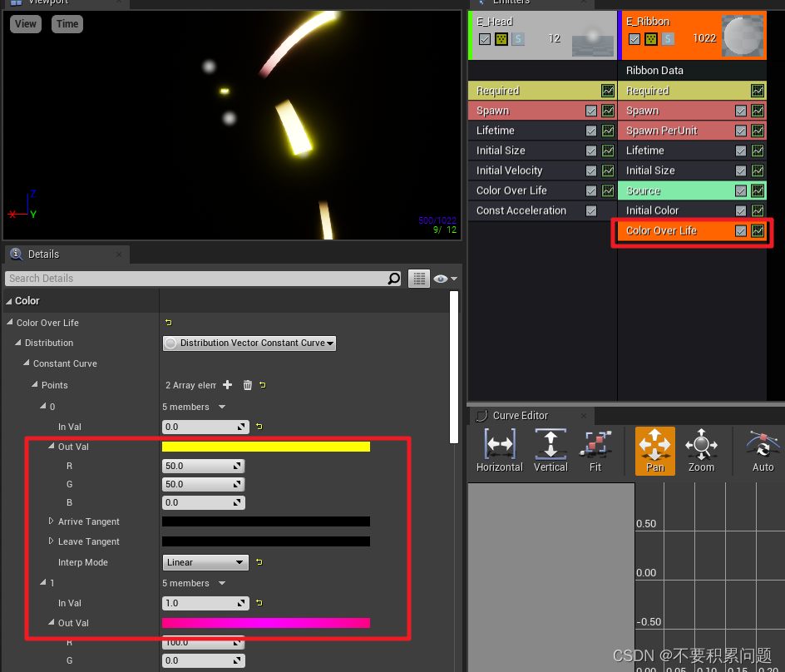This screenshot has height=672, width=785.
Task: Open Distribution Vector Constant Curve dropdown
Action: [249, 343]
